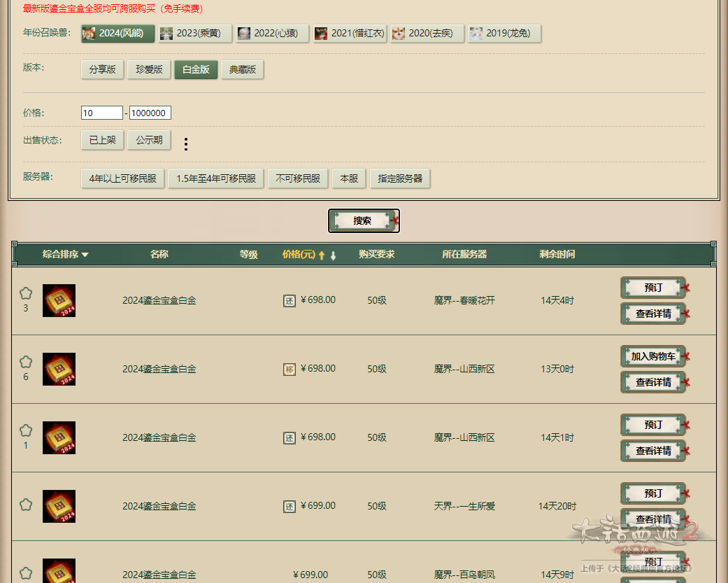Expand 综合排序 sort dropdown
This screenshot has width=728, height=583.
(x=66, y=255)
